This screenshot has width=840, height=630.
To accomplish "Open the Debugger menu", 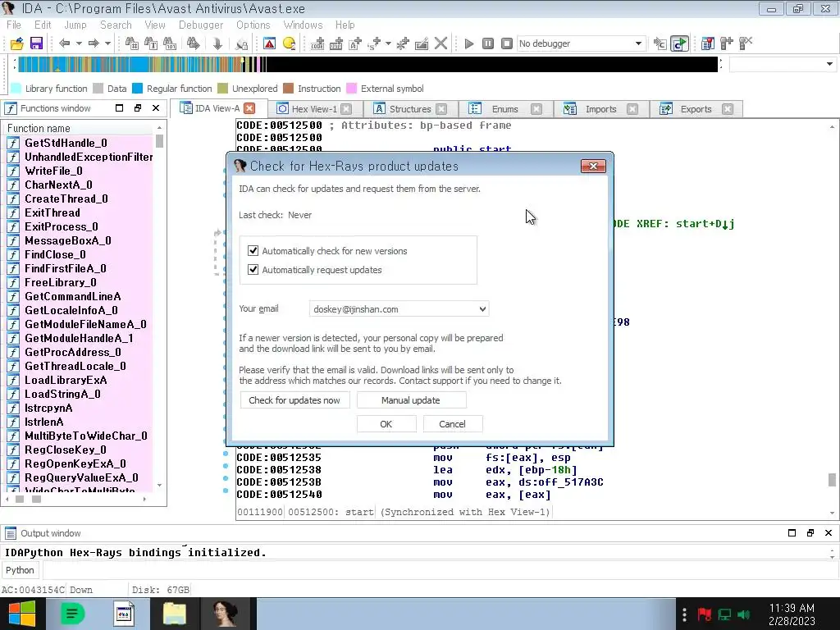I will point(201,25).
